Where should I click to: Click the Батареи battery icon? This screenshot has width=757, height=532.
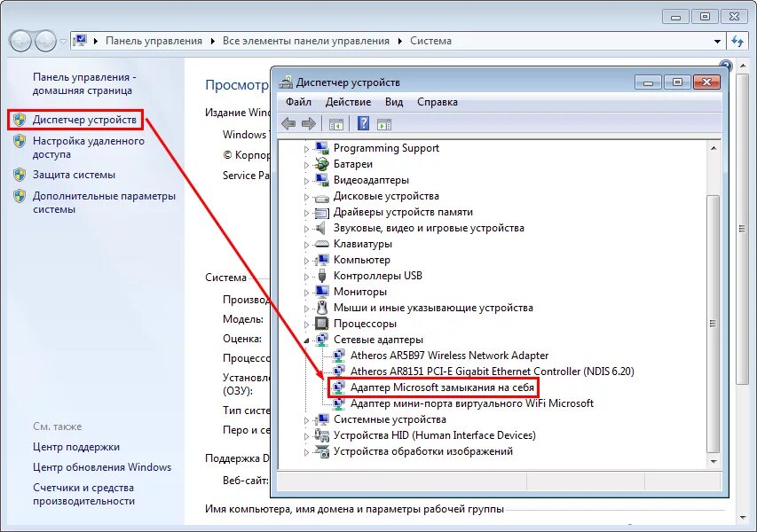pos(321,164)
